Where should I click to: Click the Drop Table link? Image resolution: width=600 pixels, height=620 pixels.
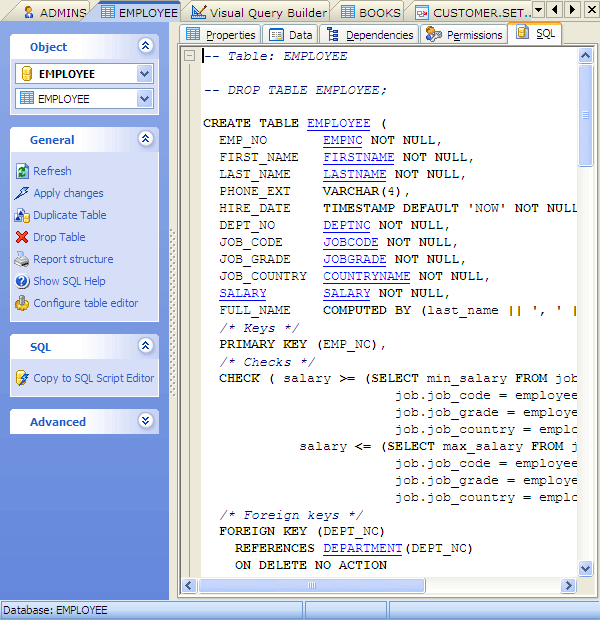tap(59, 237)
